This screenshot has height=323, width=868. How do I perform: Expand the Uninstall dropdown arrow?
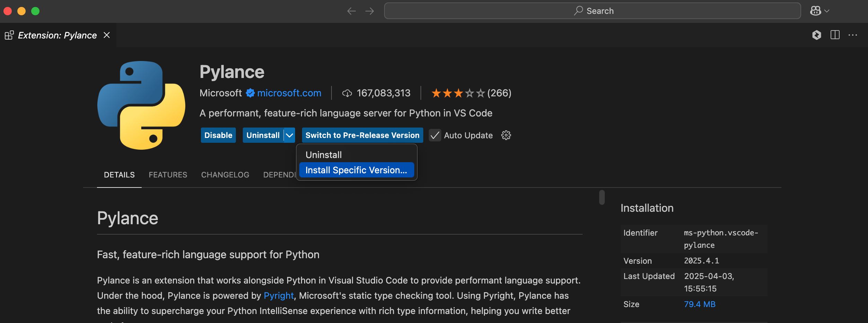290,135
